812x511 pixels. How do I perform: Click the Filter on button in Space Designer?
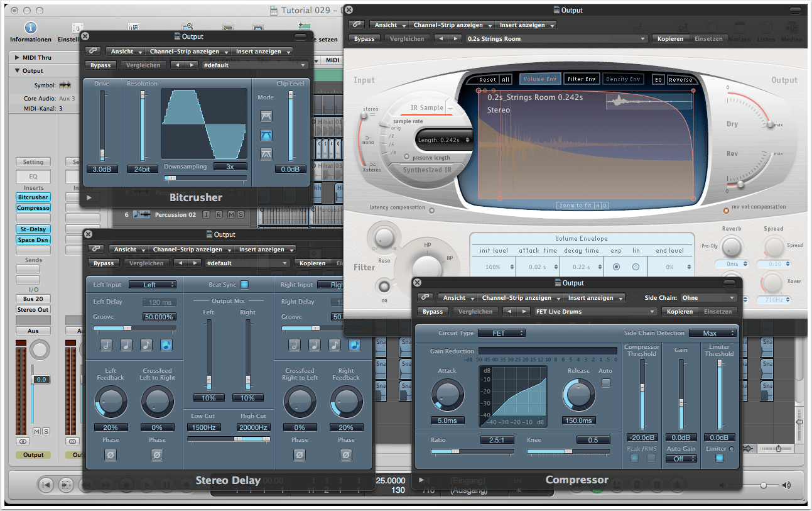tap(382, 287)
